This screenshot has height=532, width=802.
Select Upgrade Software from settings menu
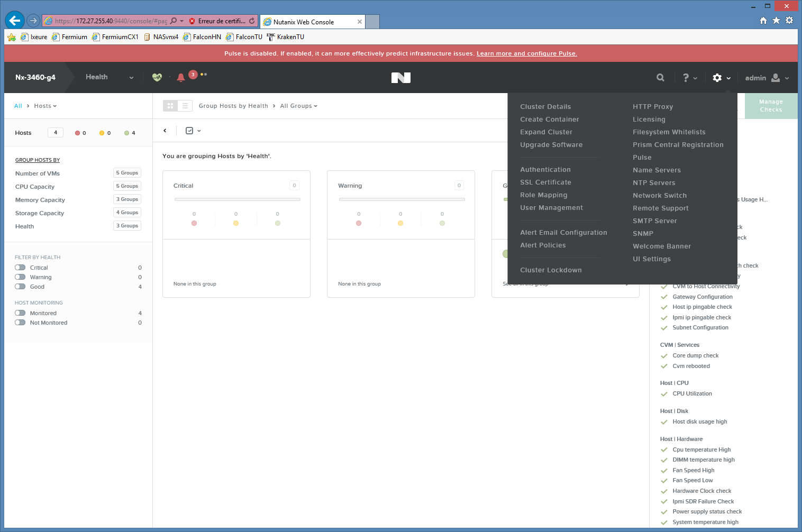[x=551, y=145]
